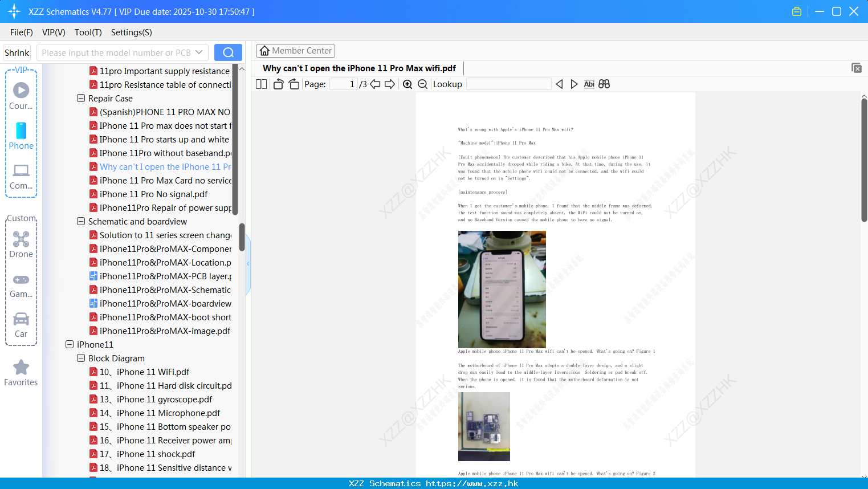Toggle the two-page view icon
Screen dimensions: 868x489
pos(261,84)
